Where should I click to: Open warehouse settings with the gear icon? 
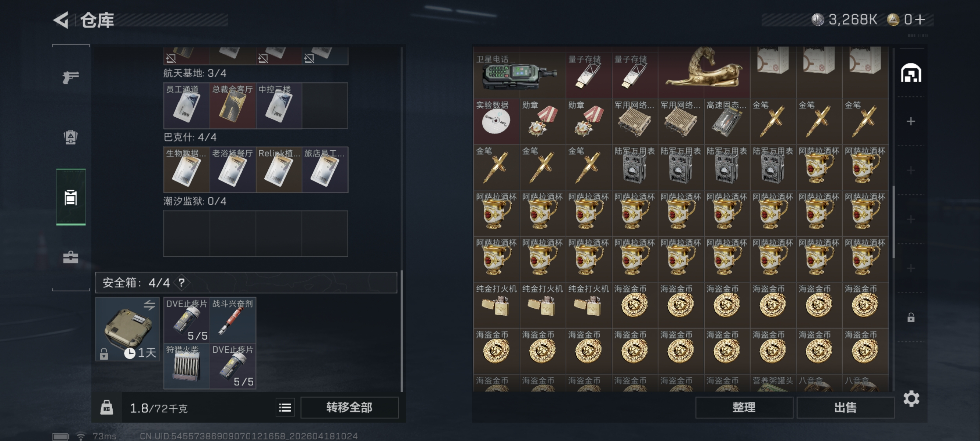[911, 399]
